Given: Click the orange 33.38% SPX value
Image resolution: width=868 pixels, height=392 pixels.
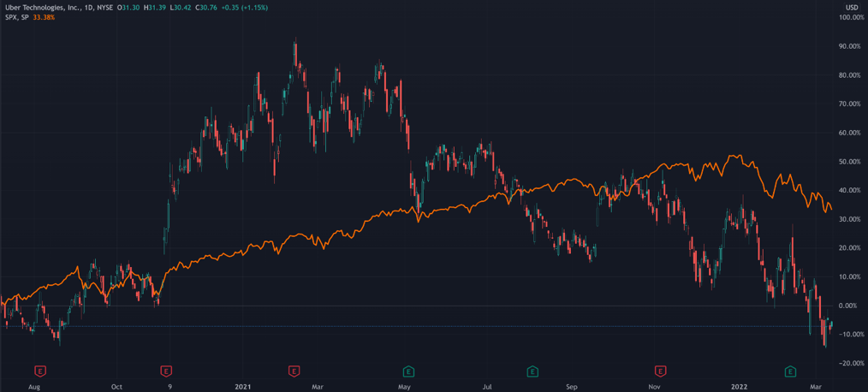Looking at the screenshot, I should (43, 17).
